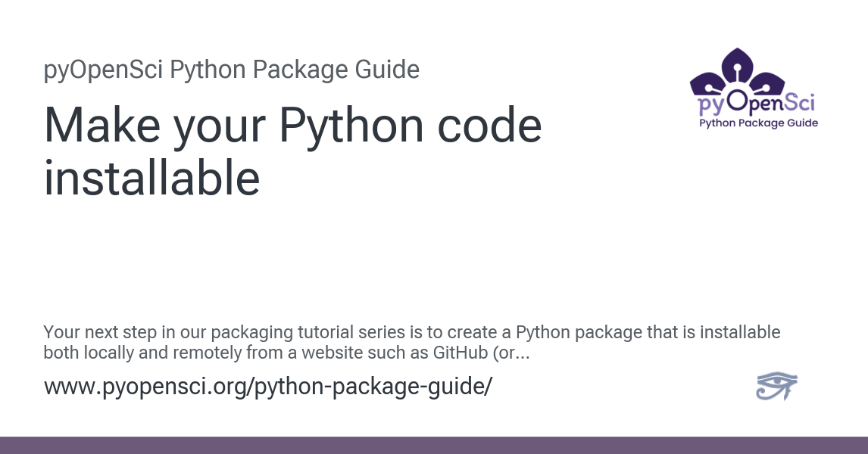Select the top center petal of the logo
The width and height of the screenshot is (868, 454).
(738, 65)
